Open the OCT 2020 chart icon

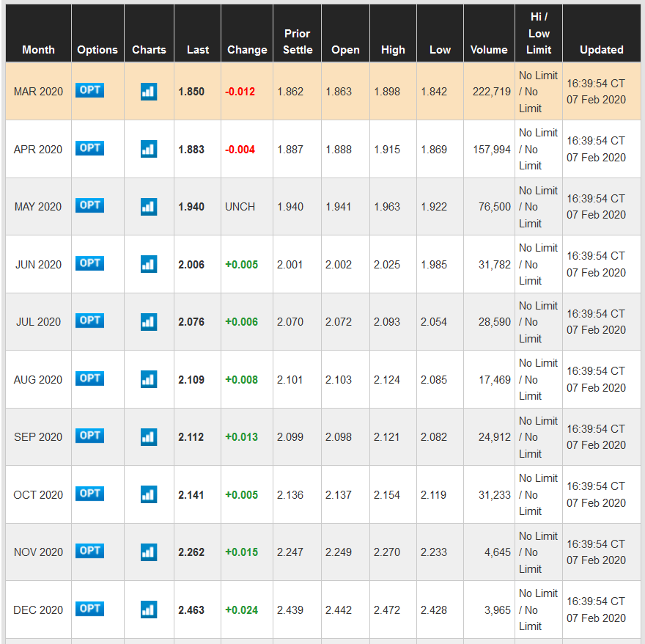[x=149, y=494]
